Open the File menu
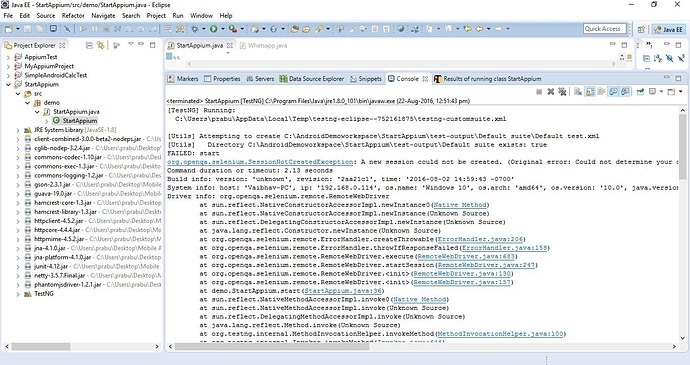The image size is (690, 365). 8,15
